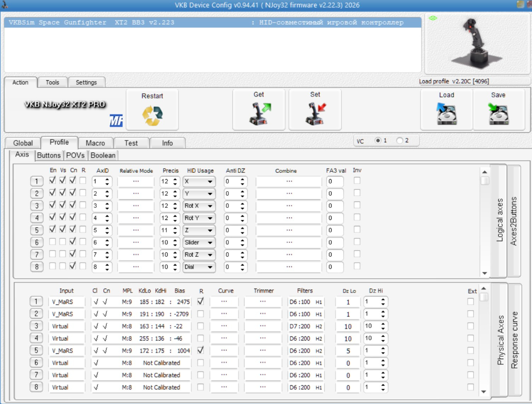This screenshot has width=532, height=404.
Task: Click FA3 val field for axis 1
Action: [335, 181]
